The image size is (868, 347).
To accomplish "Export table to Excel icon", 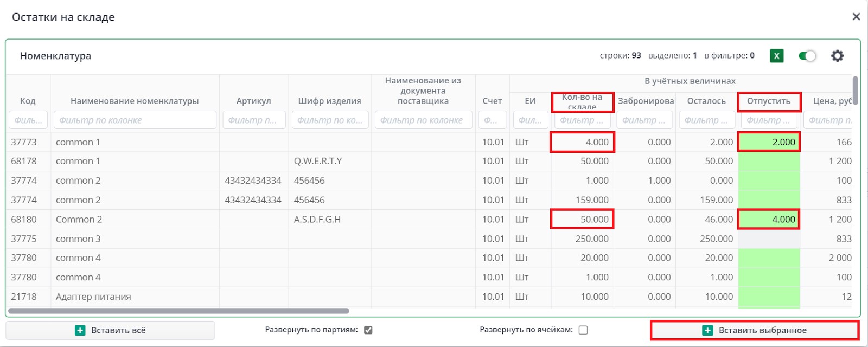I will point(777,56).
